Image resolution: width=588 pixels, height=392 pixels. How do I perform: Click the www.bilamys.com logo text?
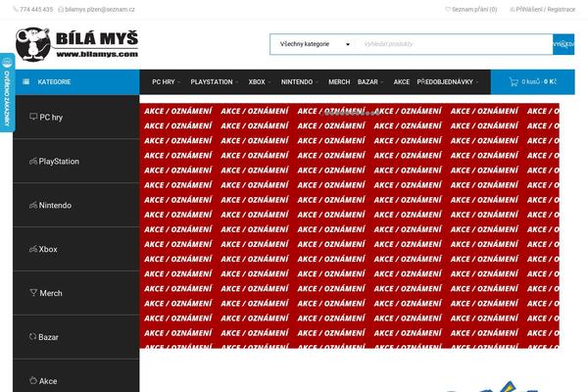(97, 54)
